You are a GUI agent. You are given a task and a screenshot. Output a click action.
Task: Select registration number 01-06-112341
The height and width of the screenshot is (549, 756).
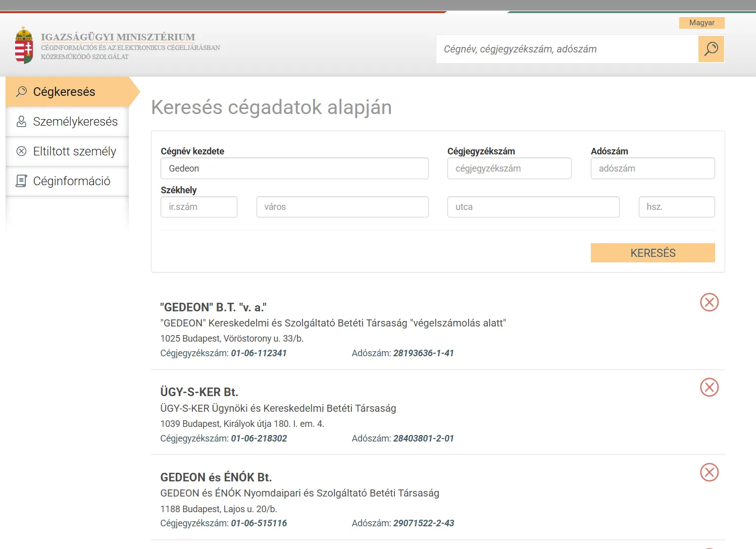pos(259,353)
